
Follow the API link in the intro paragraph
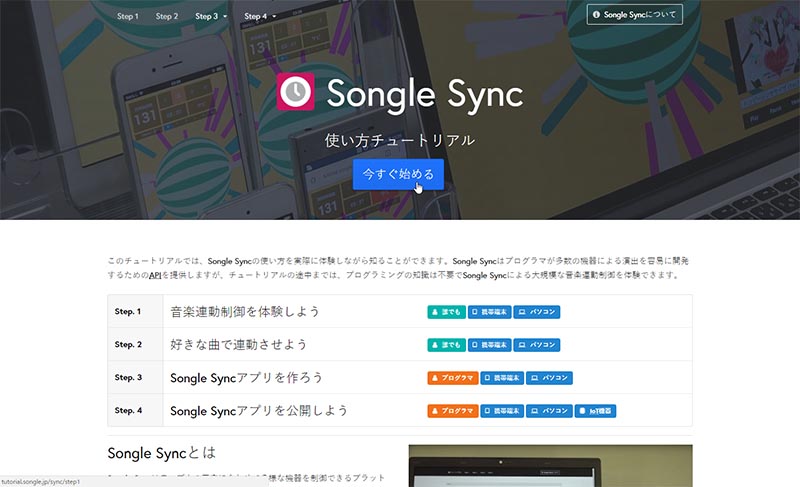[x=155, y=275]
